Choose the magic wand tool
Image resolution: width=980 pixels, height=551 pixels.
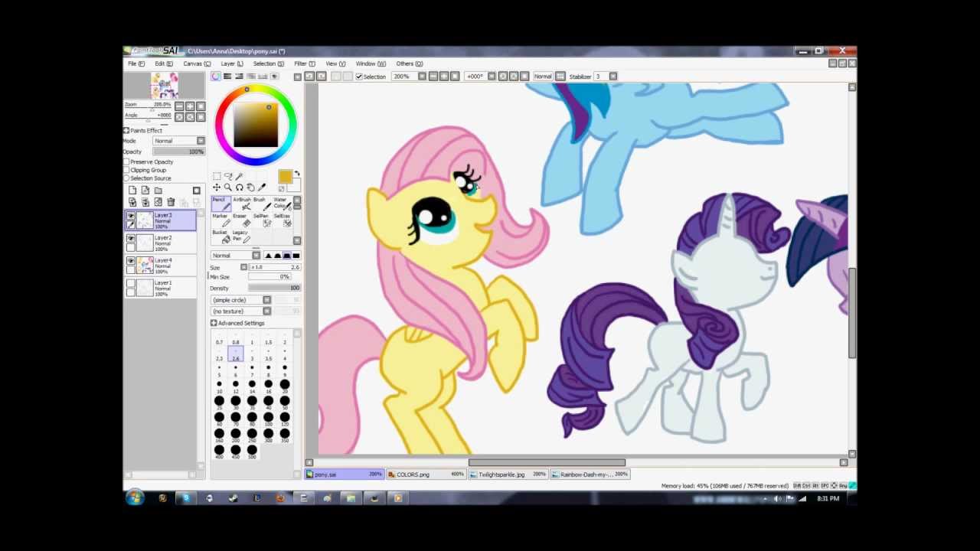[x=239, y=177]
